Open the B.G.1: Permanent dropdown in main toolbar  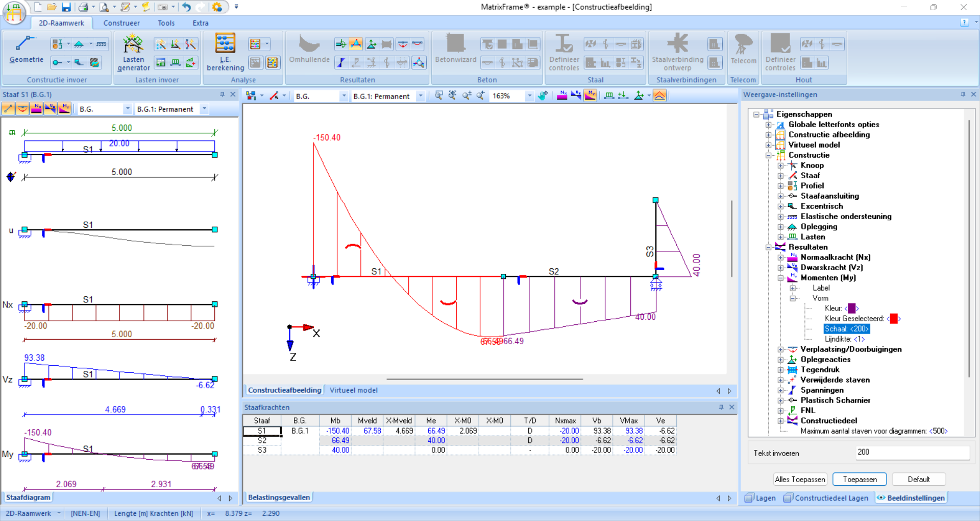tap(420, 96)
